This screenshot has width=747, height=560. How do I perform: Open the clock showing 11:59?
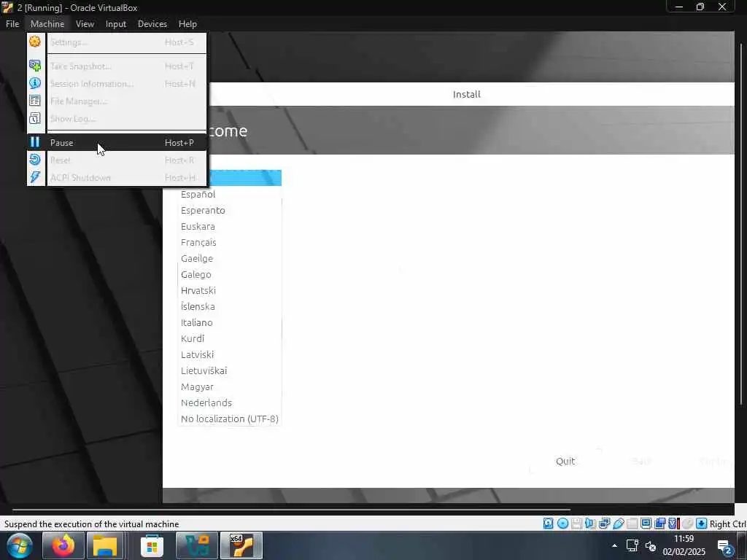(x=684, y=545)
